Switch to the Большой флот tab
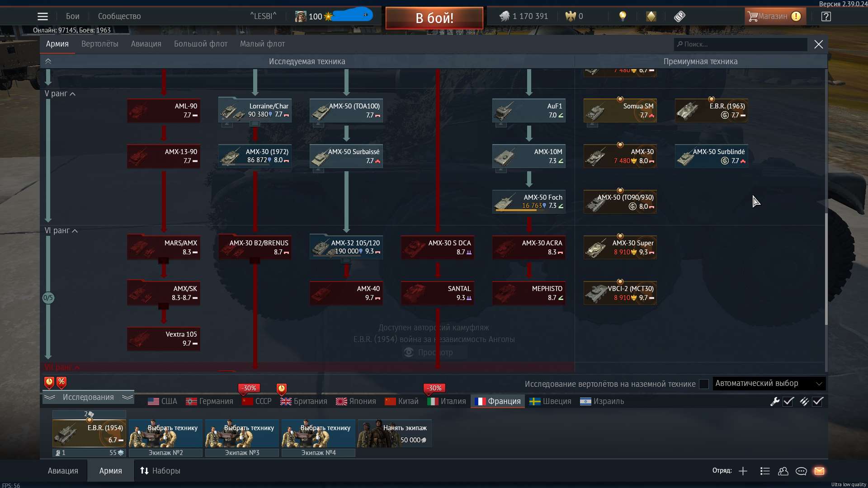 pos(201,44)
